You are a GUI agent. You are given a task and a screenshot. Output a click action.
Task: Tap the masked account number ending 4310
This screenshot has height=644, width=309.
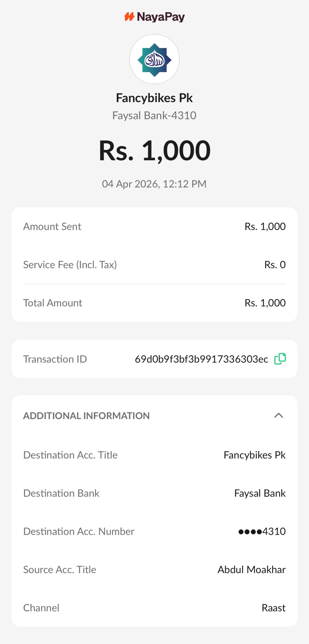coord(262,532)
